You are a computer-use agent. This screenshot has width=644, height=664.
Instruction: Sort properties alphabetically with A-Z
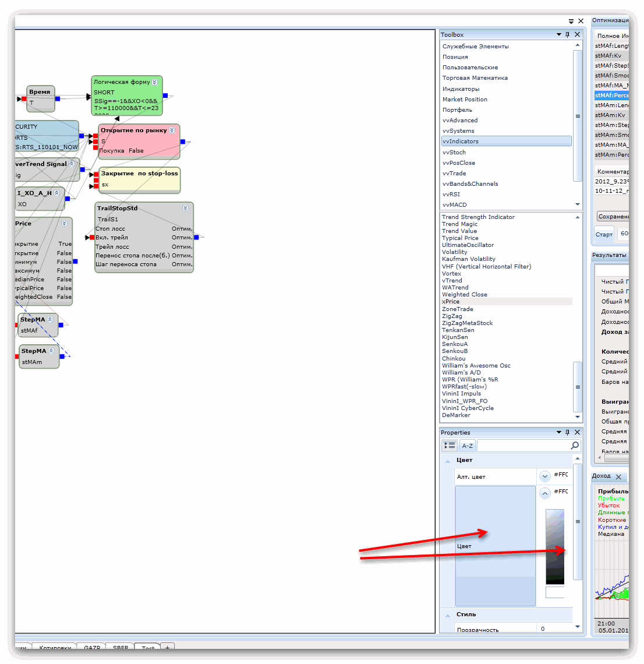(x=468, y=446)
